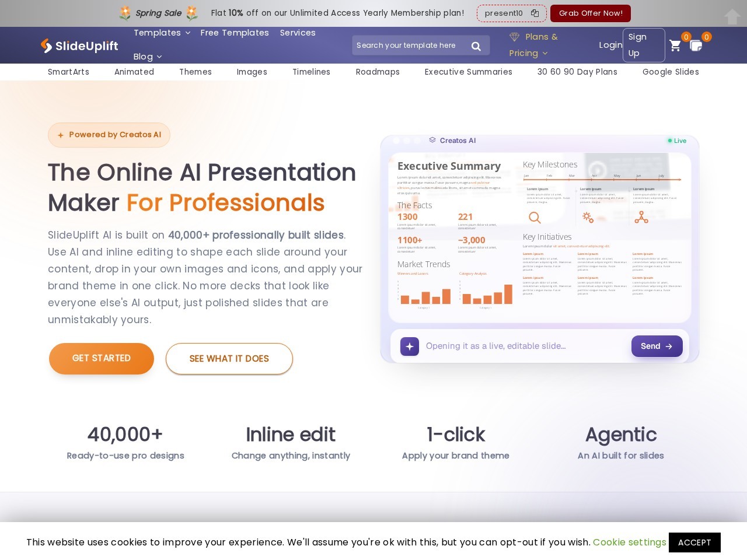Browse the Images category
This screenshot has height=560, width=747.
pos(252,72)
